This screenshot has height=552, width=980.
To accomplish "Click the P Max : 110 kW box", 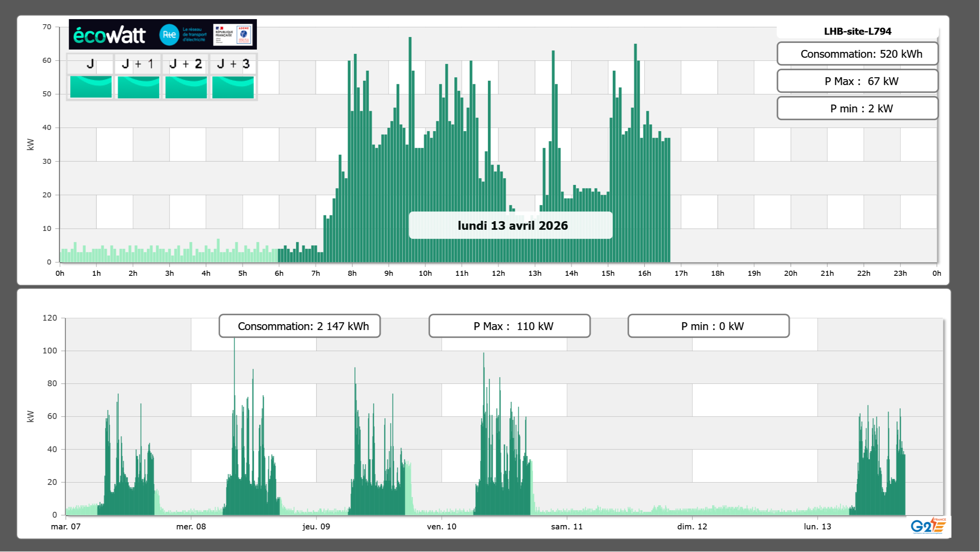I will (509, 326).
